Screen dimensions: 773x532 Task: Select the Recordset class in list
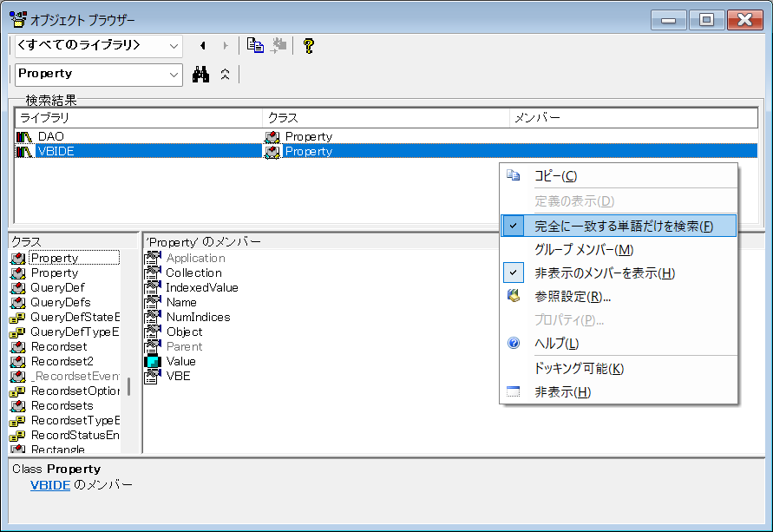click(x=58, y=346)
